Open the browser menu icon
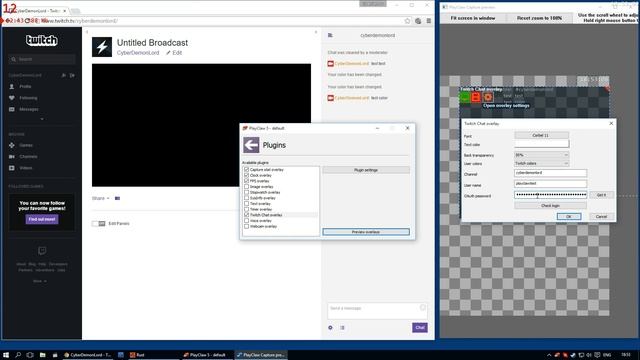This screenshot has width=640, height=360. [x=429, y=21]
